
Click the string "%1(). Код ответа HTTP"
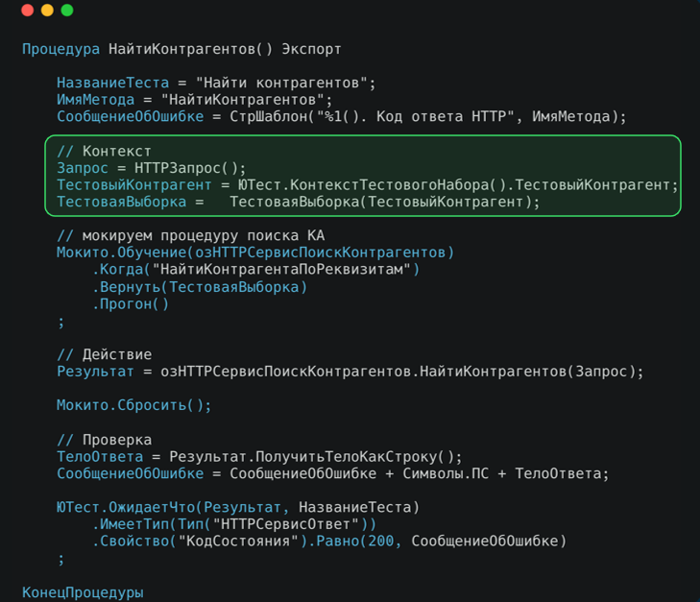point(415,116)
